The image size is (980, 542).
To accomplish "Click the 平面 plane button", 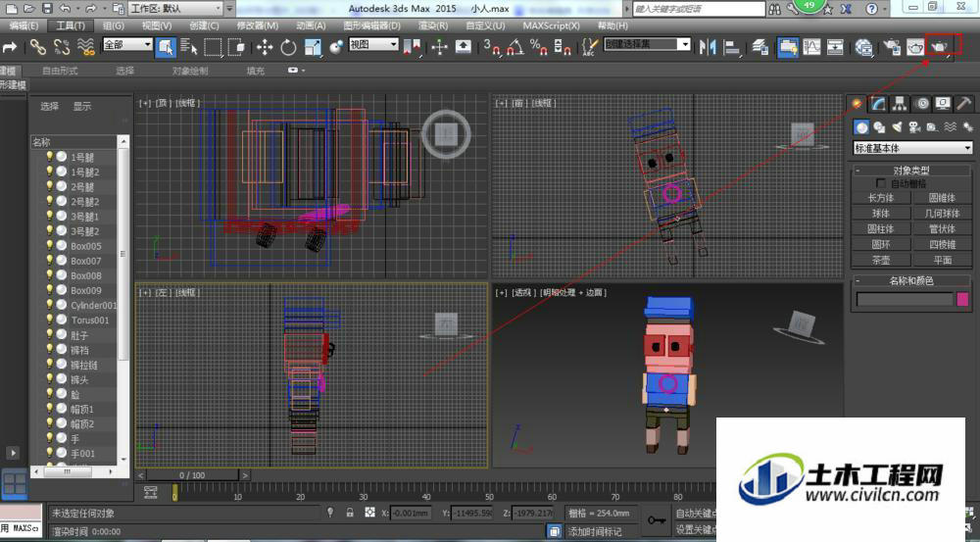I will coord(942,260).
